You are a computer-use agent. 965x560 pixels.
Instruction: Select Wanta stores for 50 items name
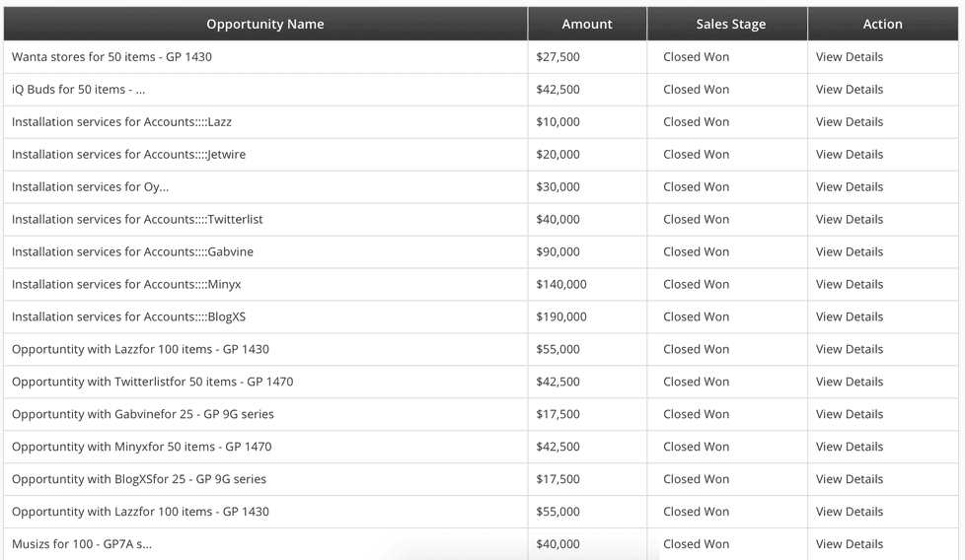[112, 57]
